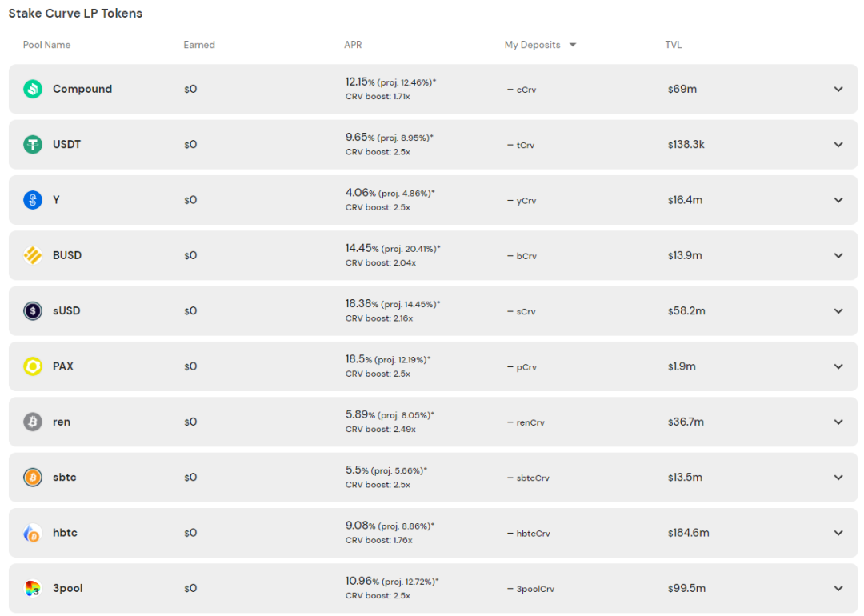Expand the 3pool row chevron

click(x=838, y=589)
